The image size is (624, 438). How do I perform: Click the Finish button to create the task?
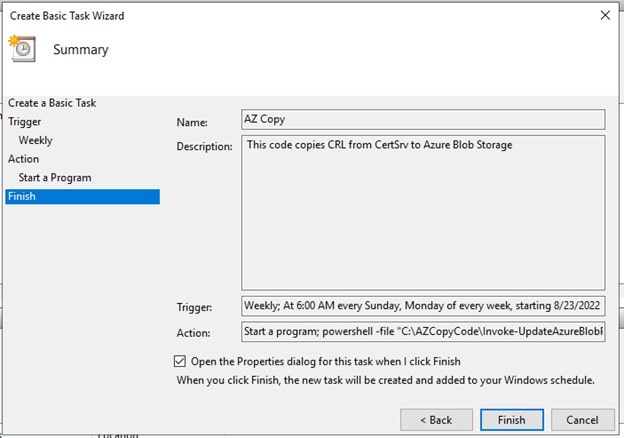coord(511,420)
